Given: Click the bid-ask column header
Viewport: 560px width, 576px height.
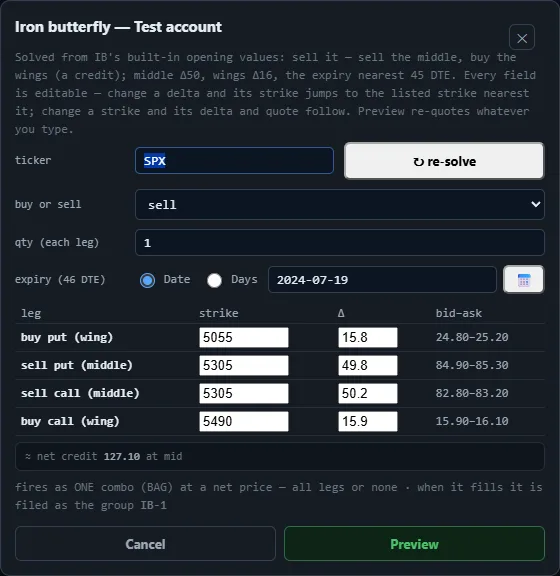Looking at the screenshot, I should (x=459, y=313).
